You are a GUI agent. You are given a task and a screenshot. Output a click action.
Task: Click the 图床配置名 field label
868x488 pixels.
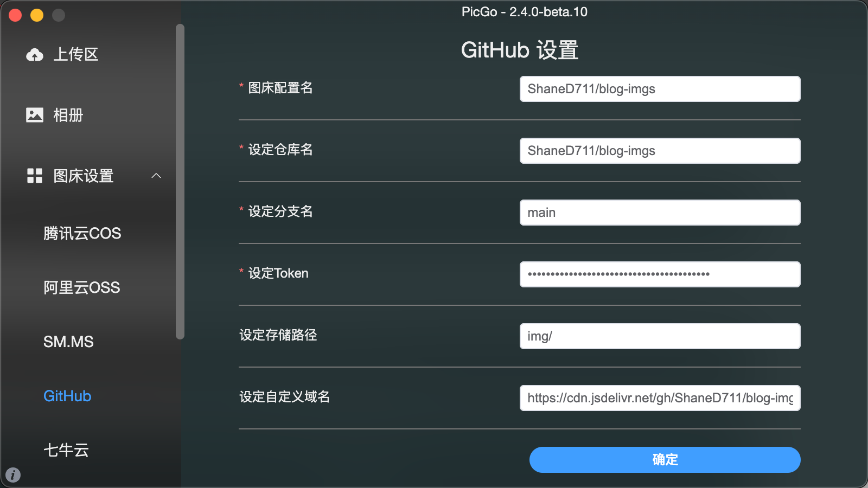(x=280, y=88)
